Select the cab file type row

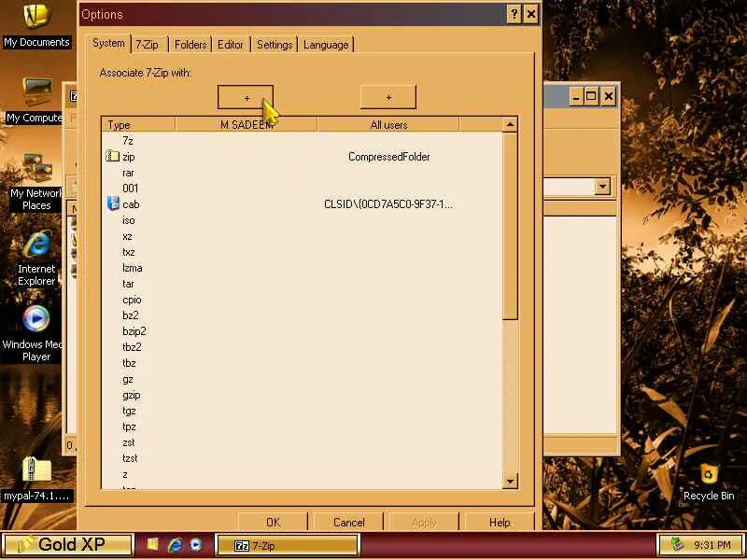(x=302, y=203)
